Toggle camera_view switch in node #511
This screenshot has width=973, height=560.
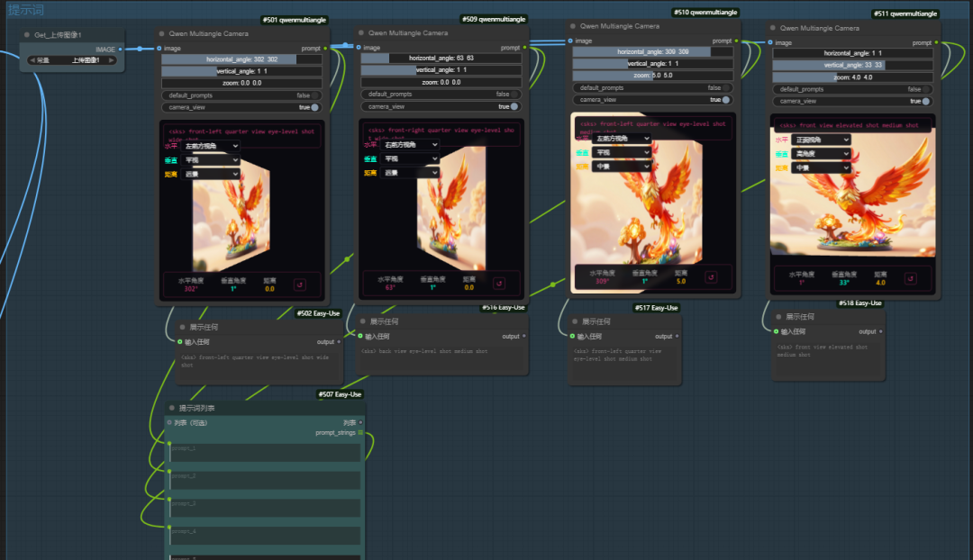click(x=926, y=101)
